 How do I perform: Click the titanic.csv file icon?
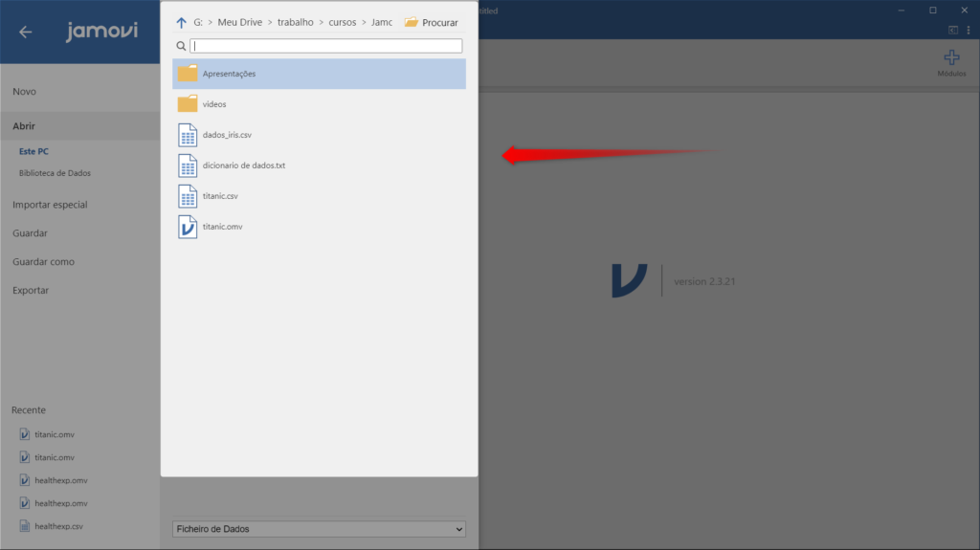pos(188,196)
